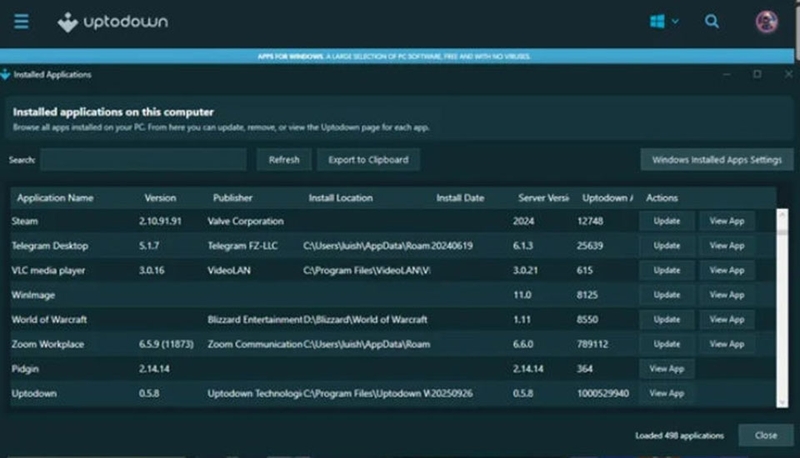Open Windows Installed Apps Settings
This screenshot has width=800, height=458.
click(x=717, y=160)
